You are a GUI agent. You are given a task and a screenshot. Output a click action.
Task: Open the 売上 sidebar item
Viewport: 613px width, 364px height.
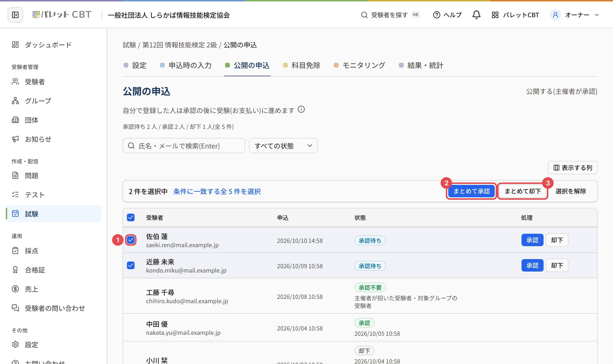(x=53, y=289)
